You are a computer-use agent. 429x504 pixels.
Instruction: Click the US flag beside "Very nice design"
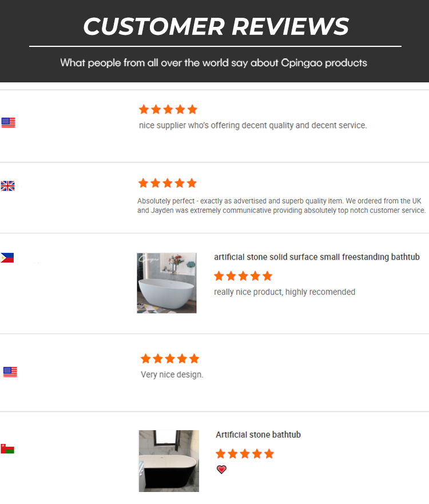[10, 372]
